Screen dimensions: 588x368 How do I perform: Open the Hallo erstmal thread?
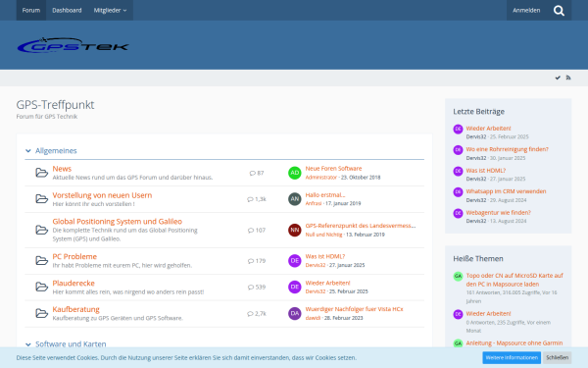click(x=325, y=195)
